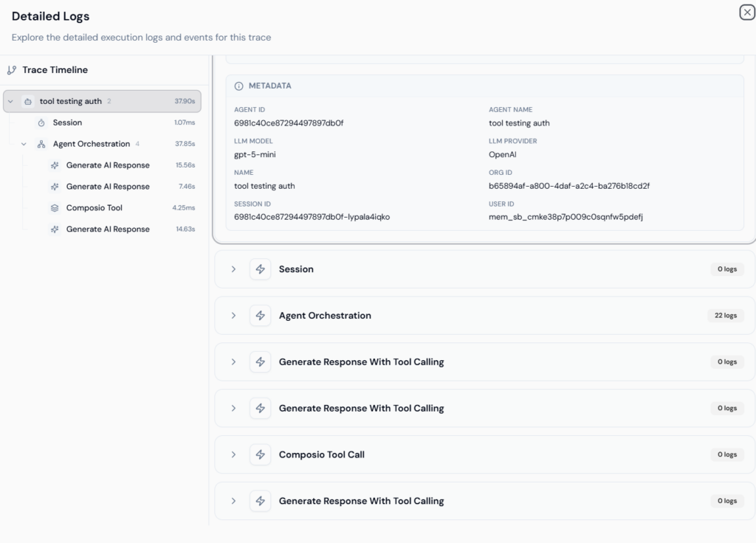Click the Session ID value in metadata
This screenshot has height=543, width=756.
pyautogui.click(x=312, y=217)
